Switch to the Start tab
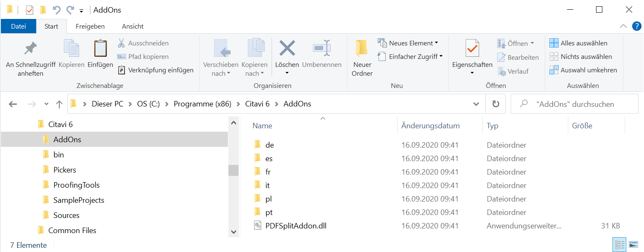The width and height of the screenshot is (644, 252). (x=51, y=26)
